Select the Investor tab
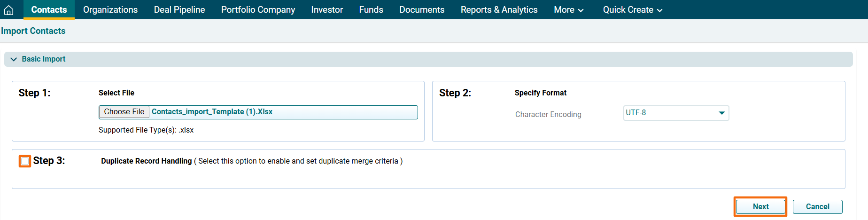This screenshot has width=868, height=220. (x=327, y=10)
